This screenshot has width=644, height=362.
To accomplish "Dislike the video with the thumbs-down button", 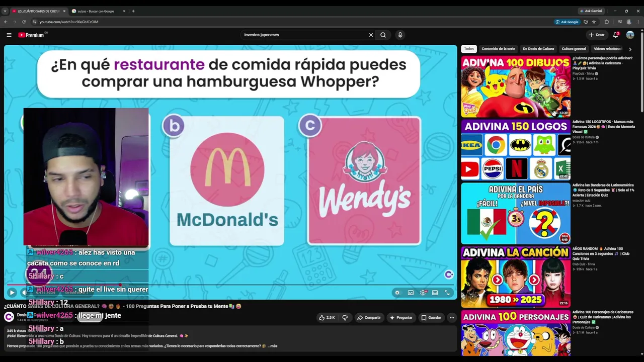I will [345, 317].
